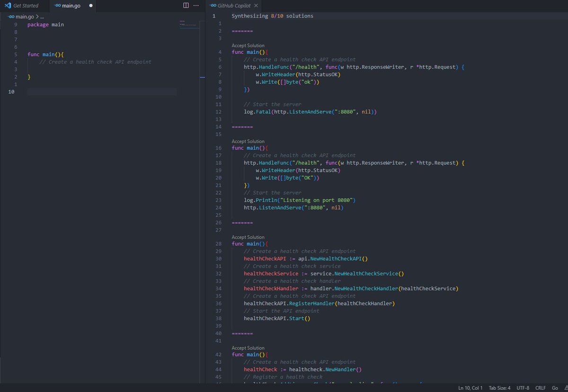The height and width of the screenshot is (392, 568).
Task: Click 'package main' in main.go editor
Action: tap(45, 25)
